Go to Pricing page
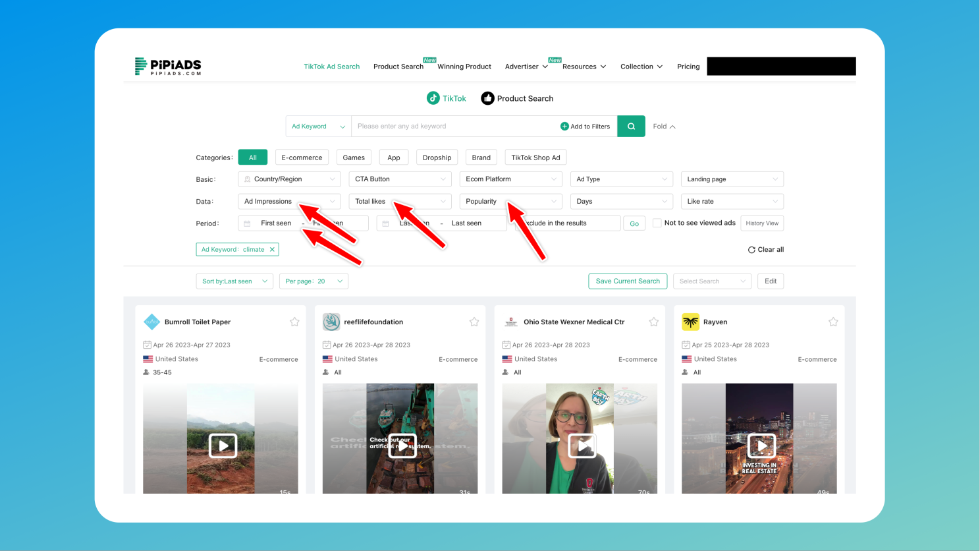Image resolution: width=980 pixels, height=551 pixels. [x=688, y=67]
